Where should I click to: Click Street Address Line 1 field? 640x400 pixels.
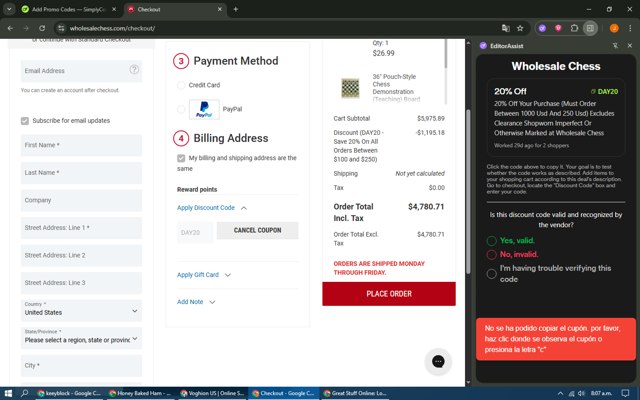81,228
